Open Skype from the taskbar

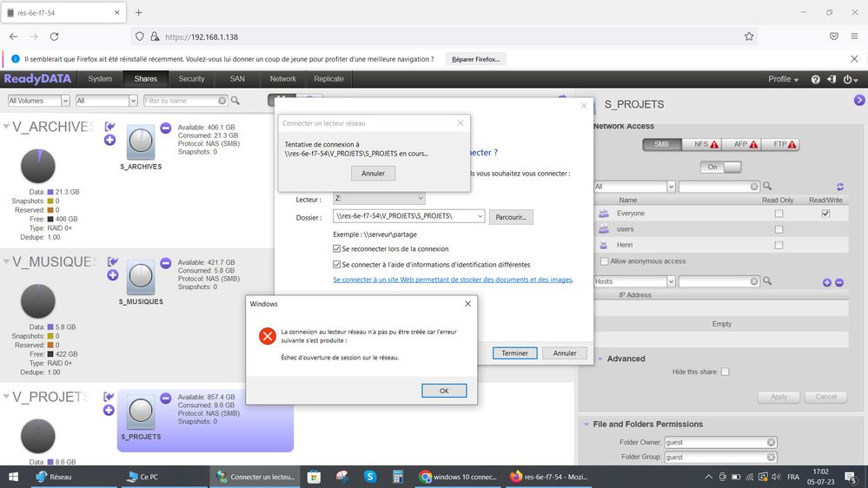tap(370, 477)
